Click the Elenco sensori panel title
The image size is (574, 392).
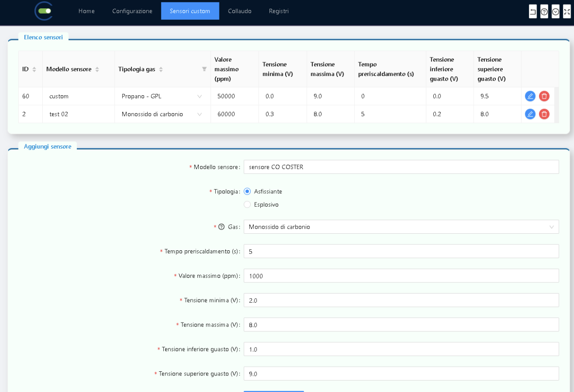tap(43, 37)
